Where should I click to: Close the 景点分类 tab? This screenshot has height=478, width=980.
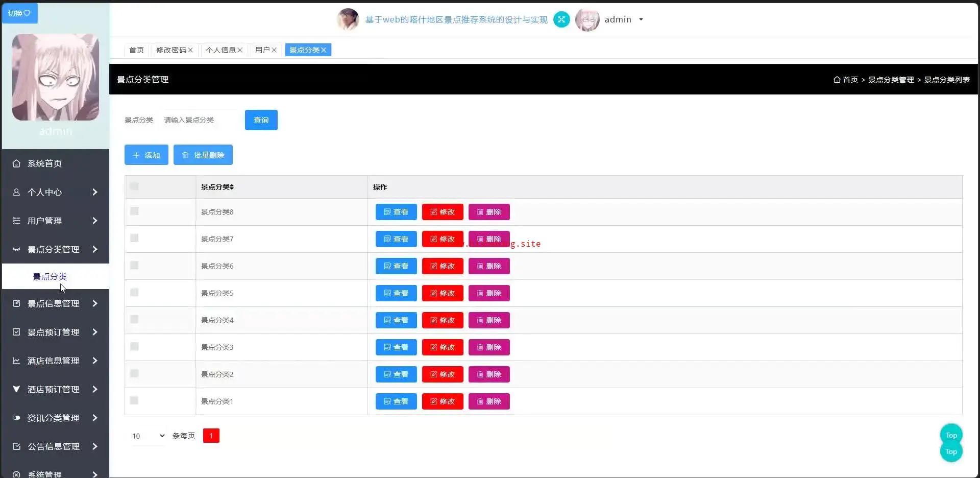(x=324, y=50)
